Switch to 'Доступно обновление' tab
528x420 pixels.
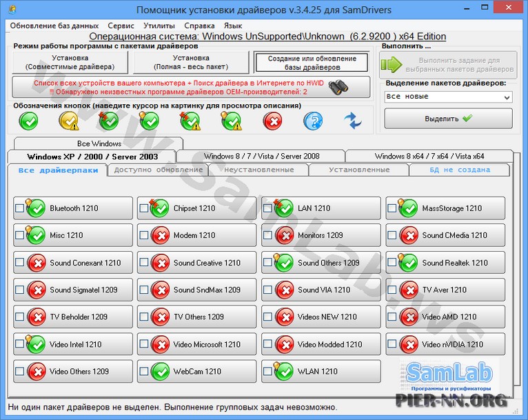tap(159, 170)
